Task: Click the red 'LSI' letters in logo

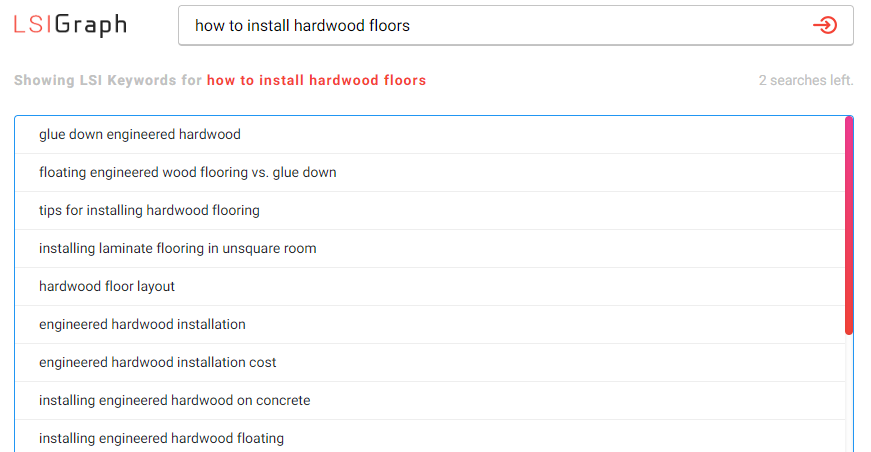Action: point(33,24)
